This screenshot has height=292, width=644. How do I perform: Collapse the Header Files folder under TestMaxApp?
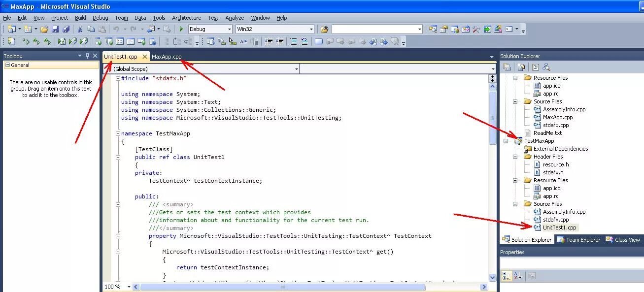515,157
